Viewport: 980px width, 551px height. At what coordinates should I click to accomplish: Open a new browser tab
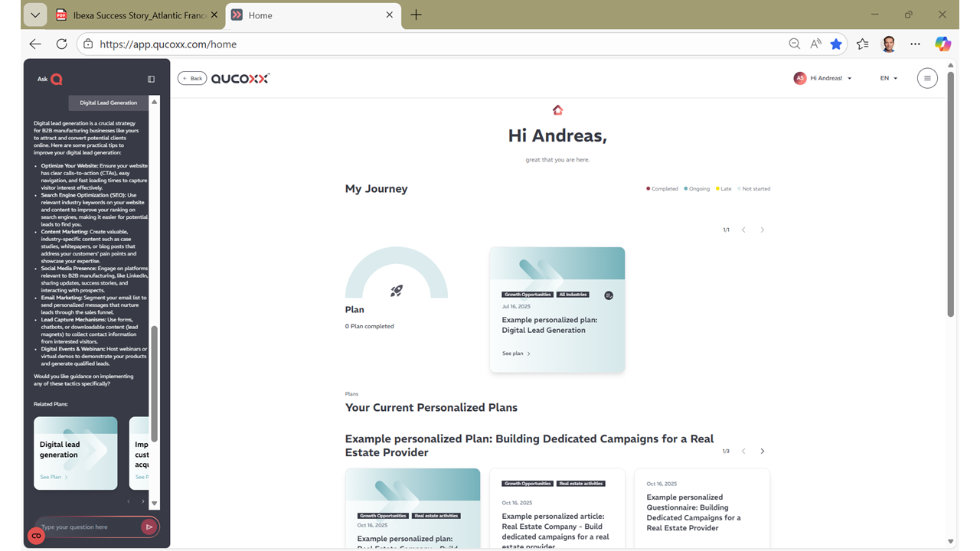(x=416, y=15)
